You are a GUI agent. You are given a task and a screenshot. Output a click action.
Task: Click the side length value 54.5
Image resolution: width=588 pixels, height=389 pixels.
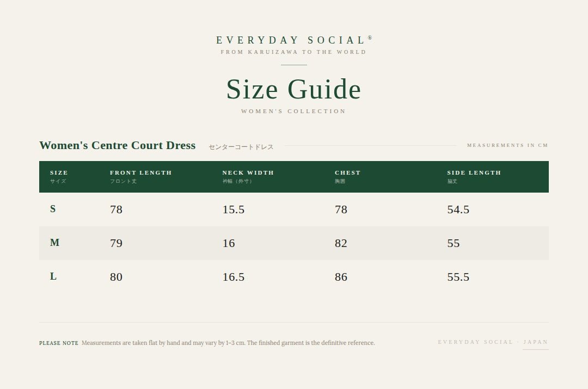(458, 209)
